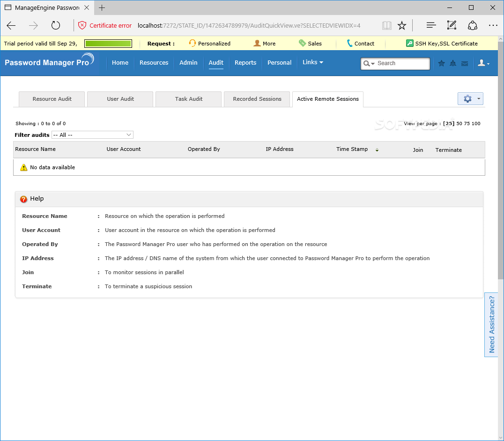Screen dimensions: 504x441
Task: Open SSH Key,SSL Certificate link
Action: tap(442, 44)
